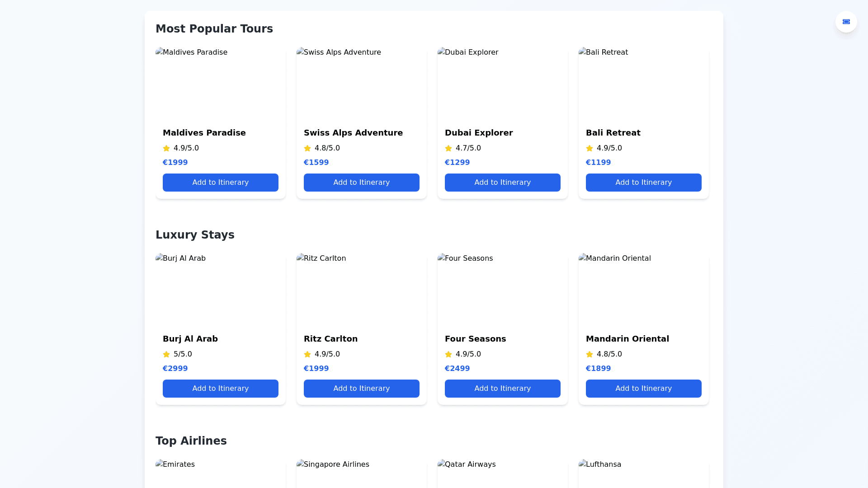868x488 pixels.
Task: Click the Burj Al Arab rating star
Action: 166,354
